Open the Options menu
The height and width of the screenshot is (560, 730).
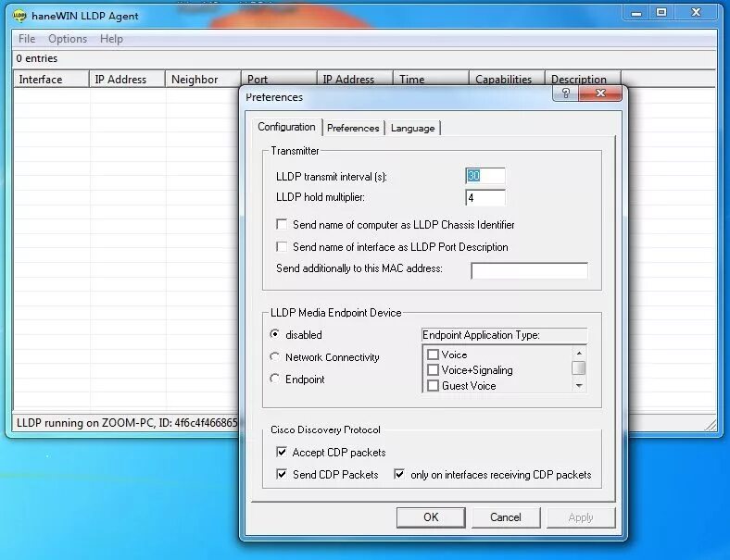pyautogui.click(x=68, y=39)
